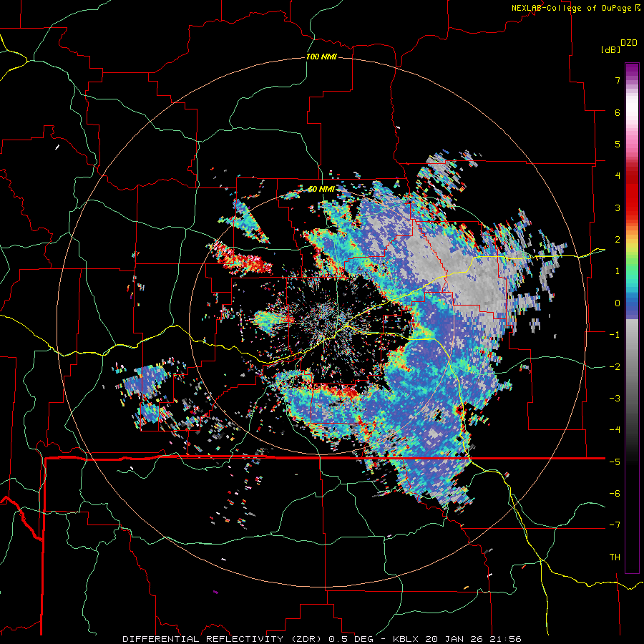Click the -4 value on color scale
Screen dimensions: 644x644
pos(615,430)
